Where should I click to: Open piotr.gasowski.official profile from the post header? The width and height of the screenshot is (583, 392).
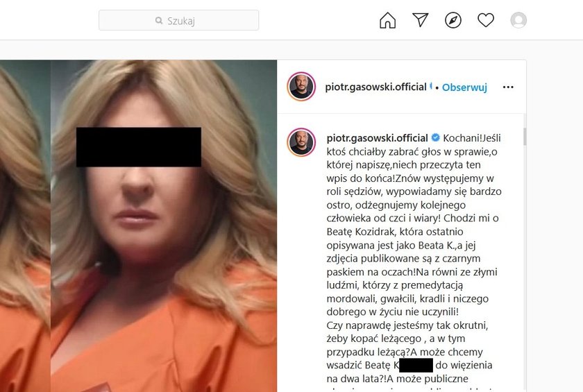[375, 87]
